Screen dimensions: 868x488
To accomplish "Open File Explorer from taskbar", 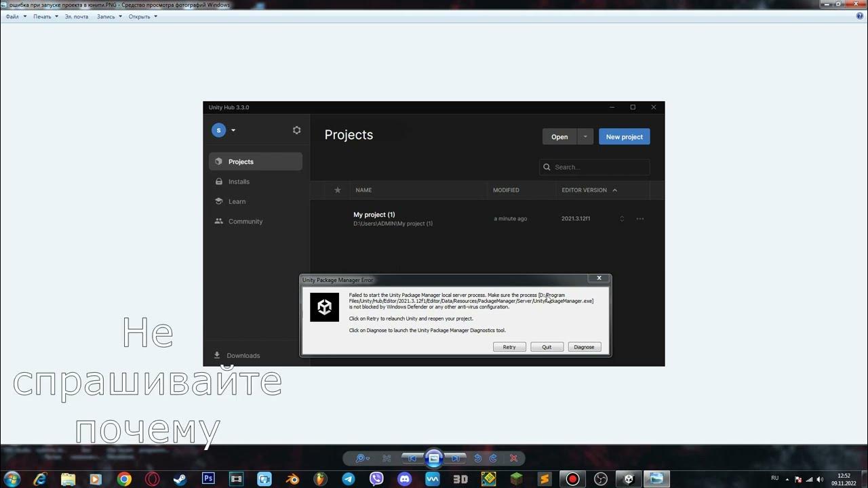I will 68,479.
